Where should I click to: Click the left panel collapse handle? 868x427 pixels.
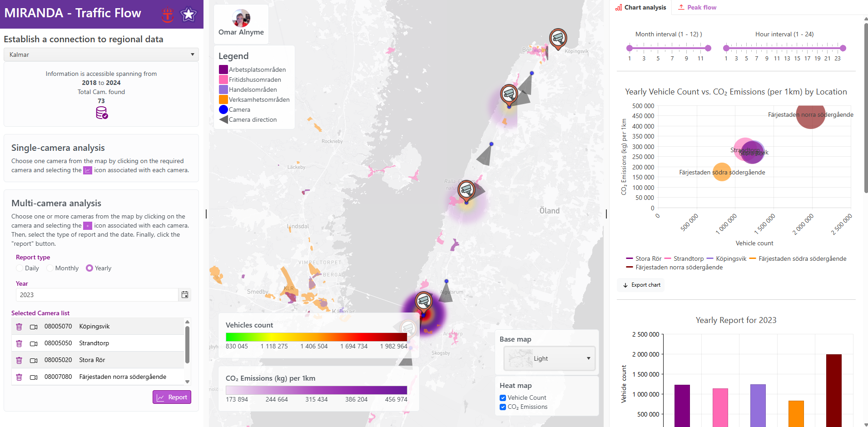click(x=206, y=213)
